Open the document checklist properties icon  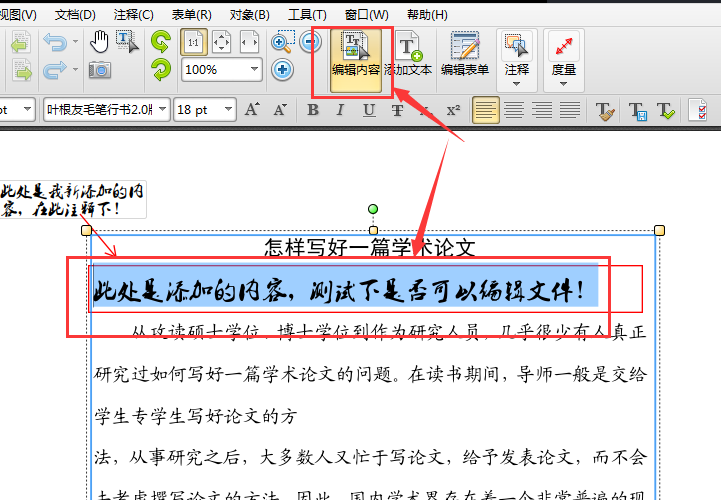point(698,110)
